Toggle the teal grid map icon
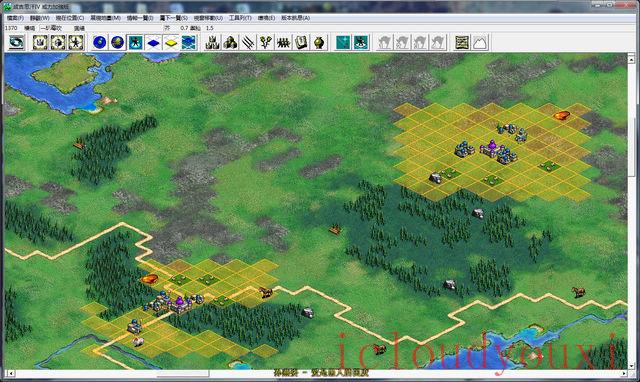 click(189, 42)
